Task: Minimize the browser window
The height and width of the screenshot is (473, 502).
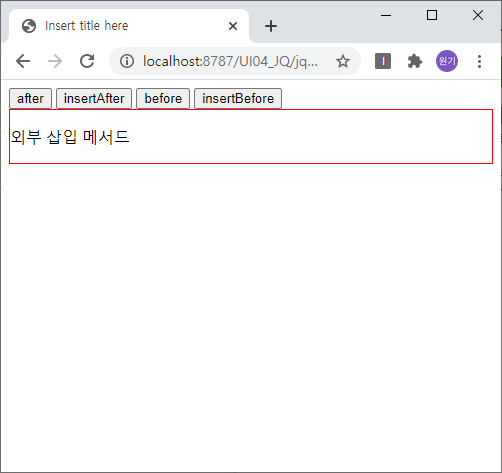Action: coord(386,15)
